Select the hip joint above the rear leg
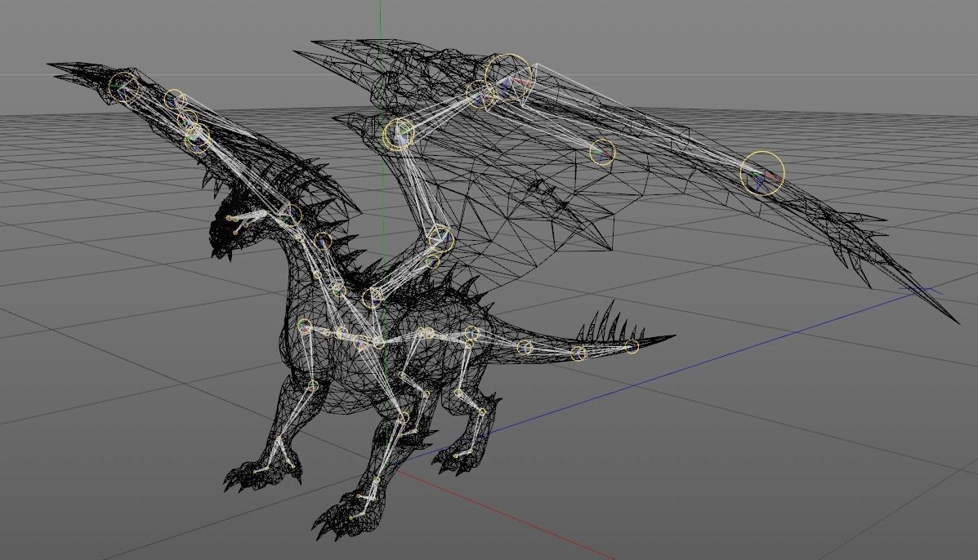The width and height of the screenshot is (978, 560). pyautogui.click(x=472, y=333)
